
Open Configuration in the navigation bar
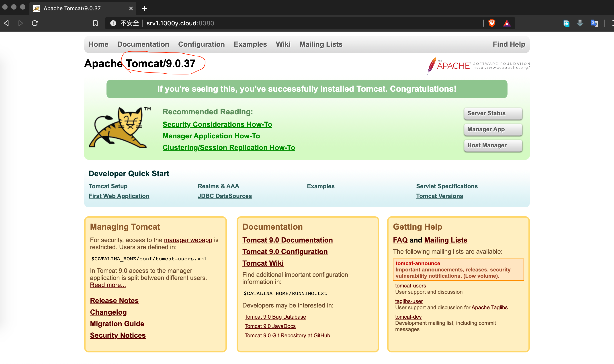pyautogui.click(x=201, y=44)
